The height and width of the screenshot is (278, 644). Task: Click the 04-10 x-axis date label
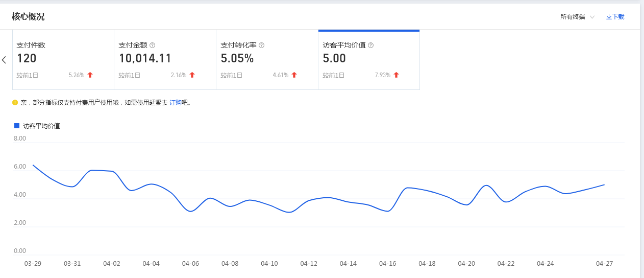[x=269, y=264]
